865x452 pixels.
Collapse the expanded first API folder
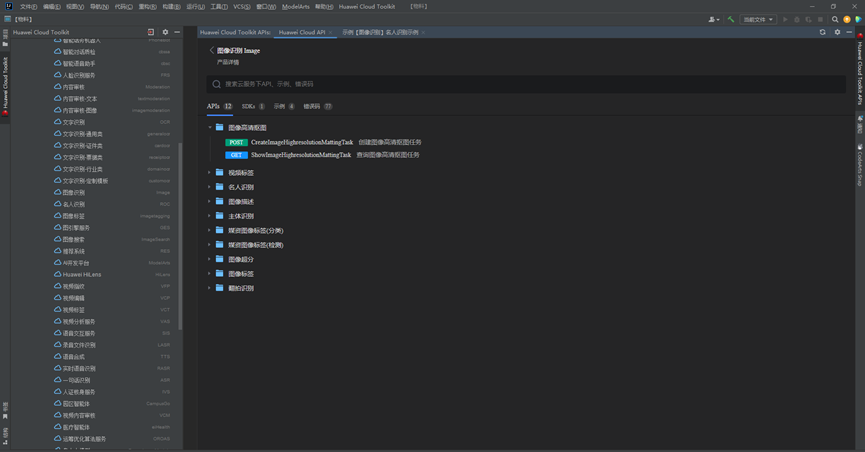[x=210, y=127]
